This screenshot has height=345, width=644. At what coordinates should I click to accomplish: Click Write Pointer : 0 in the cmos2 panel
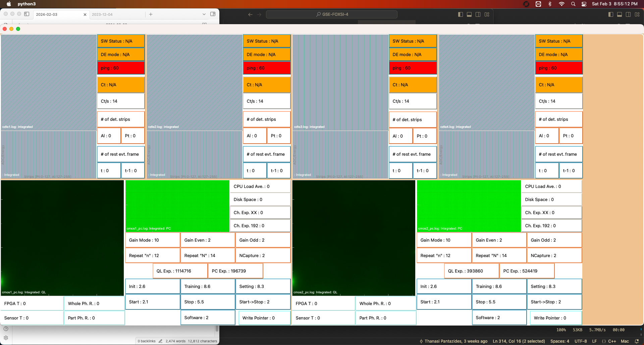[556, 318]
